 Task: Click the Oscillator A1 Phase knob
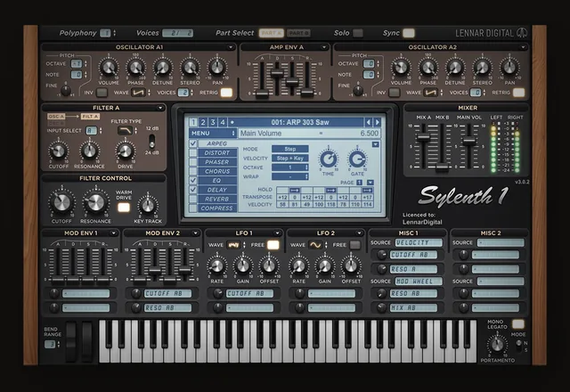135,68
